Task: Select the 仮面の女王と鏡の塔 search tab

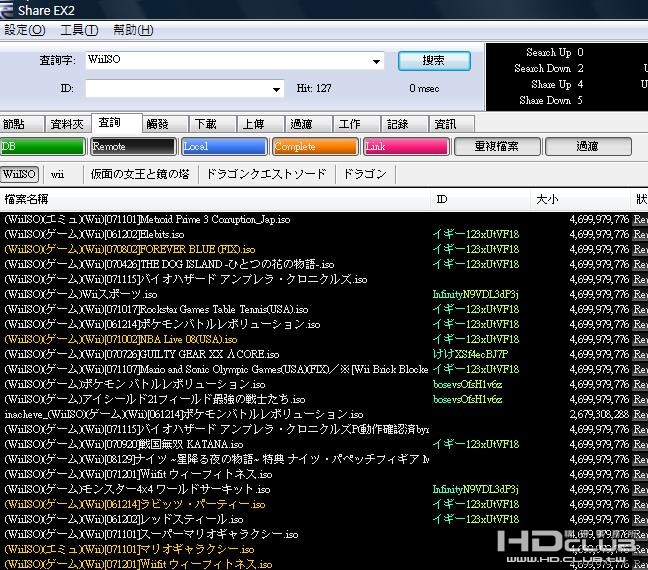Action: 141,174
